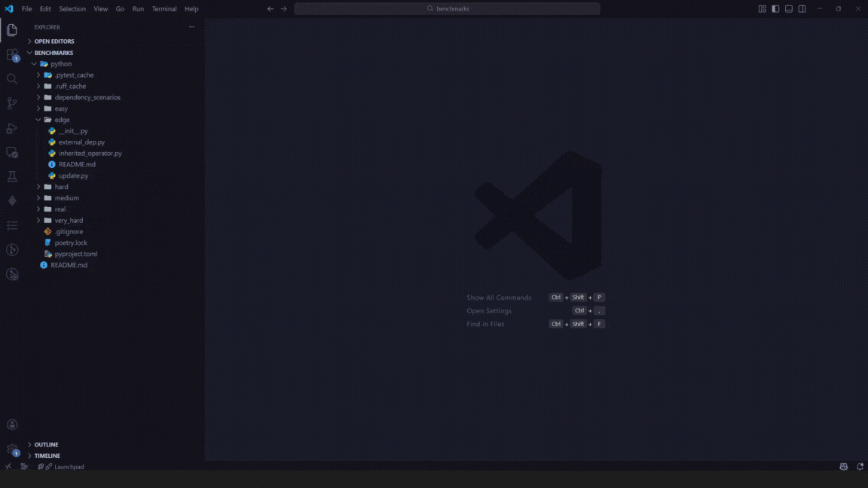Click the Accounts icon above the gear
Viewport: 868px width, 488px height.
coord(12,424)
